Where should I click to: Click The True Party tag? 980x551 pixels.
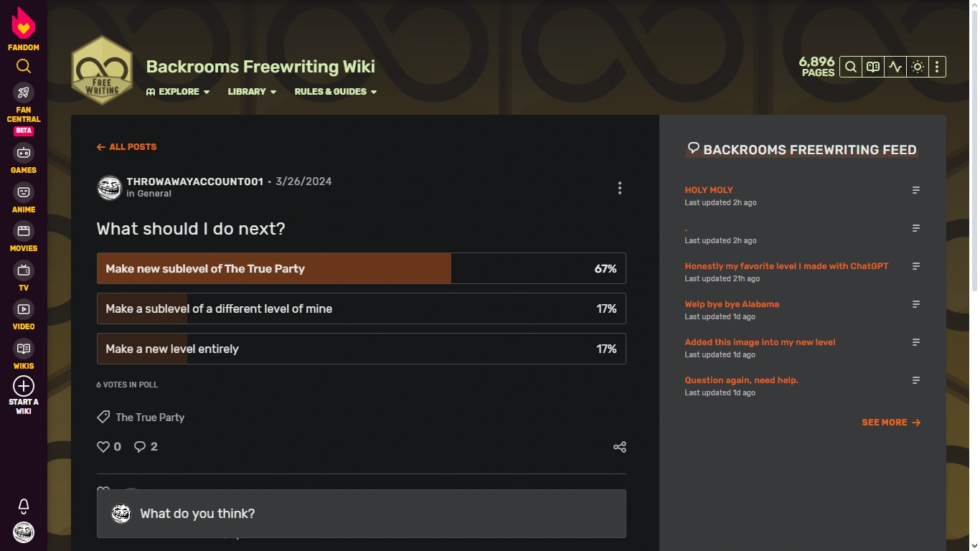[x=149, y=418]
